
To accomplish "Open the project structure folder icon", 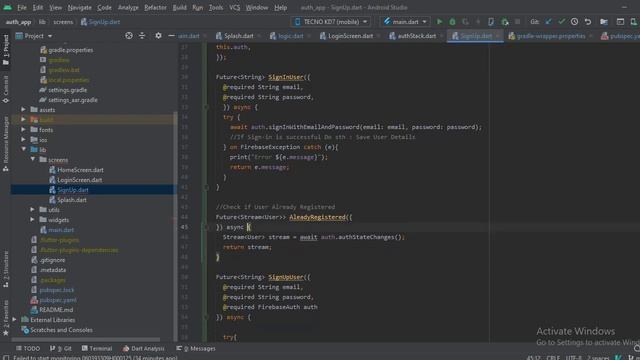I will [604, 22].
